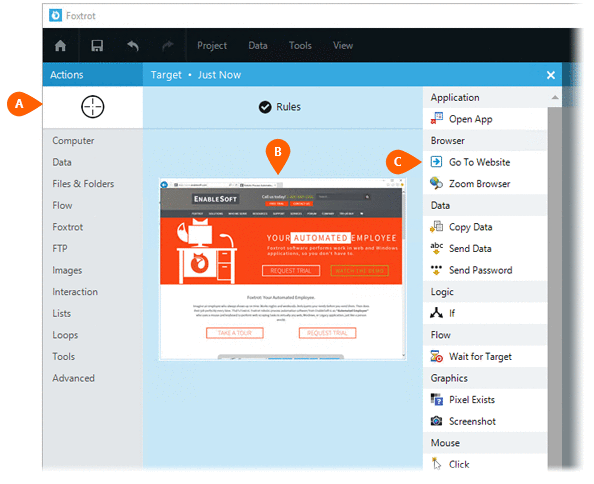
Task: Close the Target panel with X
Action: pos(551,75)
